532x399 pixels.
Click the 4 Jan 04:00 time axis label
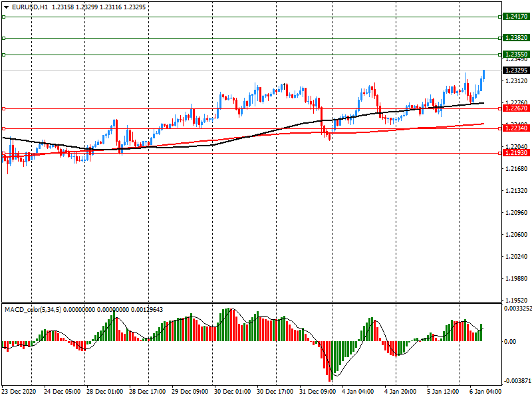point(358,392)
